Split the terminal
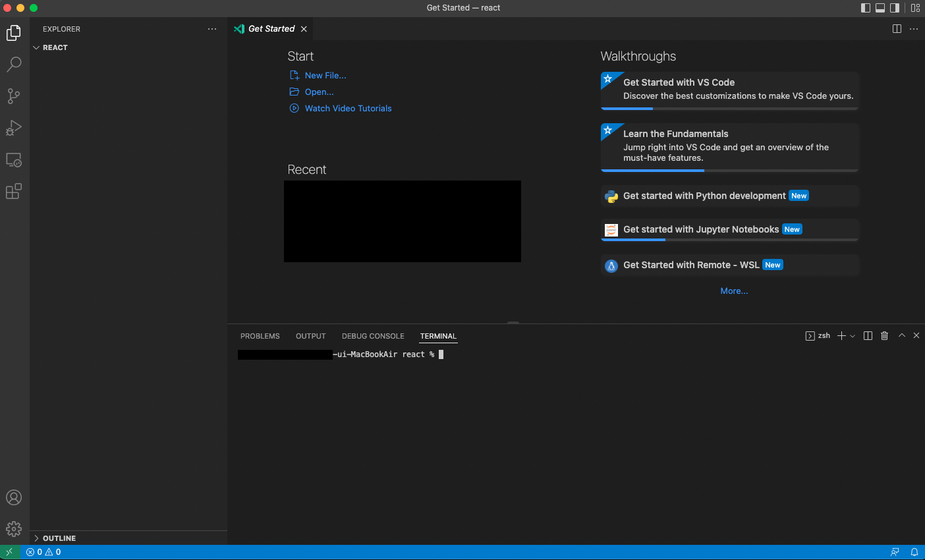Screen dimensions: 925x560 coord(868,336)
